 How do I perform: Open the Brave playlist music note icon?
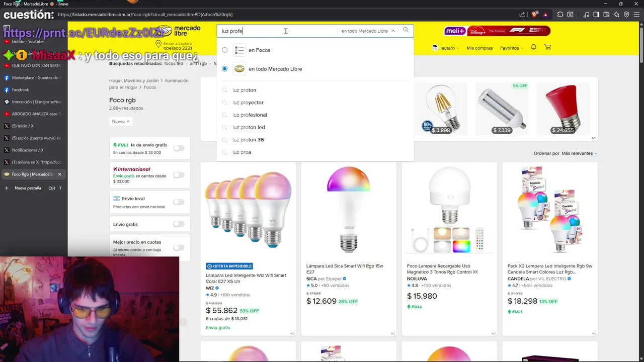click(585, 15)
